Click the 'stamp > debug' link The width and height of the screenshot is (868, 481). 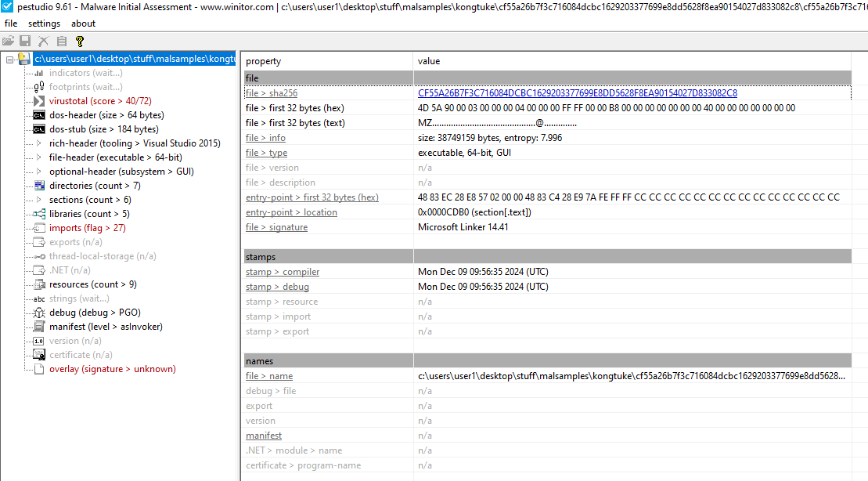tap(277, 287)
